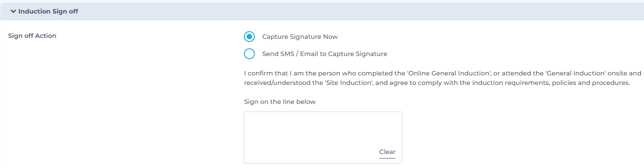The height and width of the screenshot is (168, 644).
Task: Click the empty area of the section header bar
Action: coord(361,11)
